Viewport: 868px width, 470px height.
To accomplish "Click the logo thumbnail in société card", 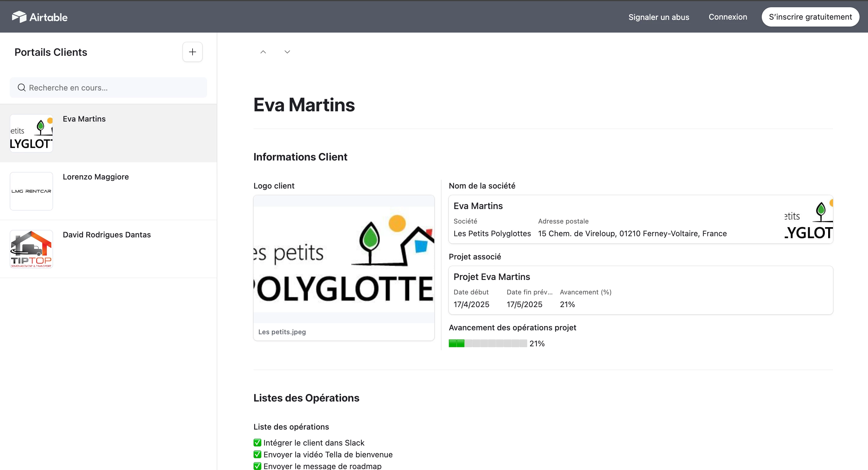I will [809, 219].
